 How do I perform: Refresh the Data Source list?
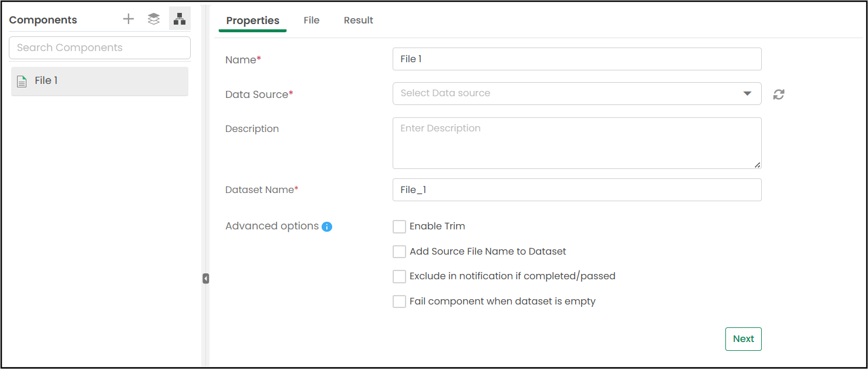[779, 94]
